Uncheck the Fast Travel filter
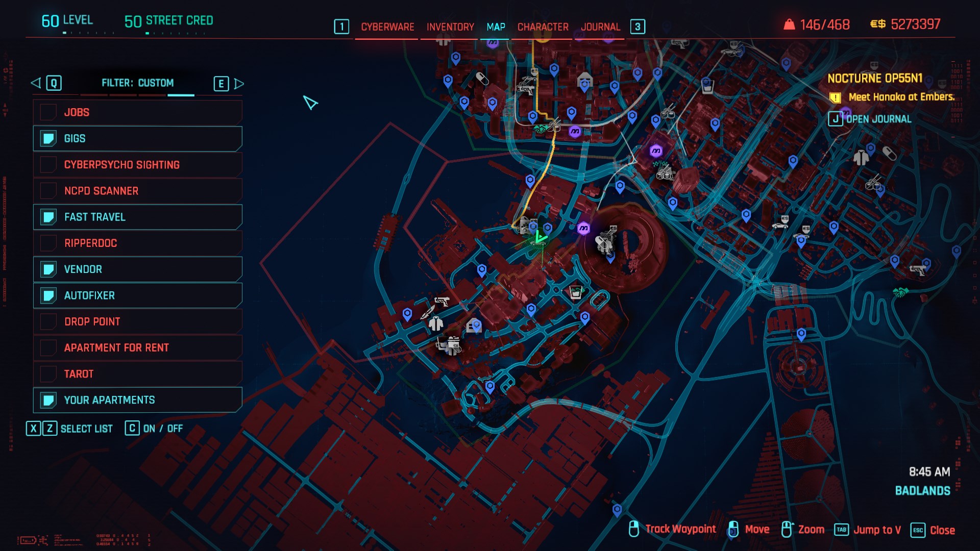980x551 pixels. 48,217
